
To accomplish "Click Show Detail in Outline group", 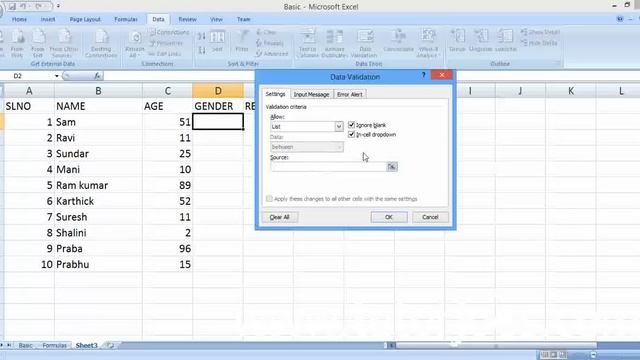I will 540,32.
